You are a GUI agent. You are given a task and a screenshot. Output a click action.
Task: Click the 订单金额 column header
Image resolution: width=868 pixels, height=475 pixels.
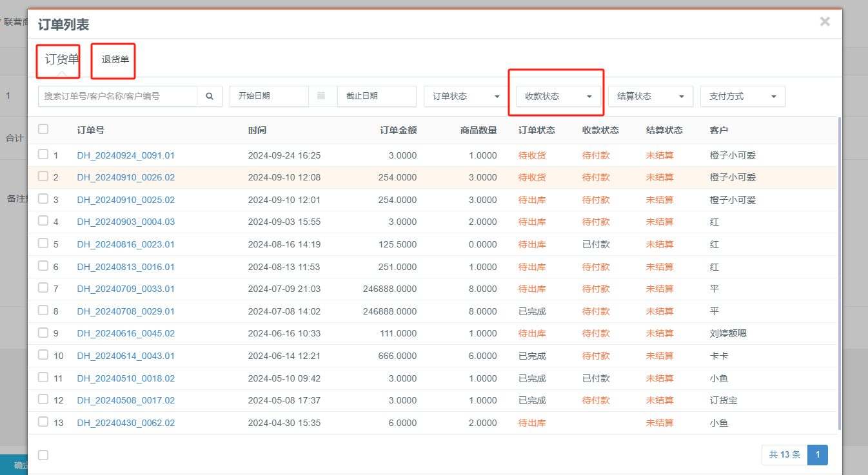point(399,130)
